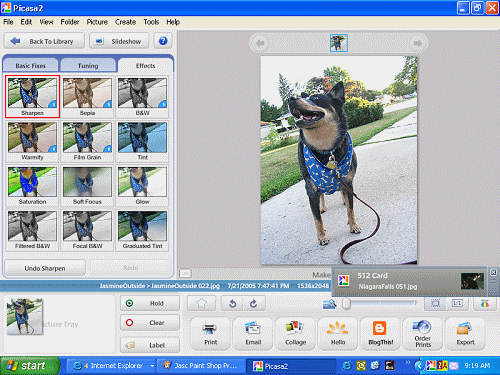Switch to the Basic Fixes tab
Screen dimensions: 500x375
click(30, 65)
